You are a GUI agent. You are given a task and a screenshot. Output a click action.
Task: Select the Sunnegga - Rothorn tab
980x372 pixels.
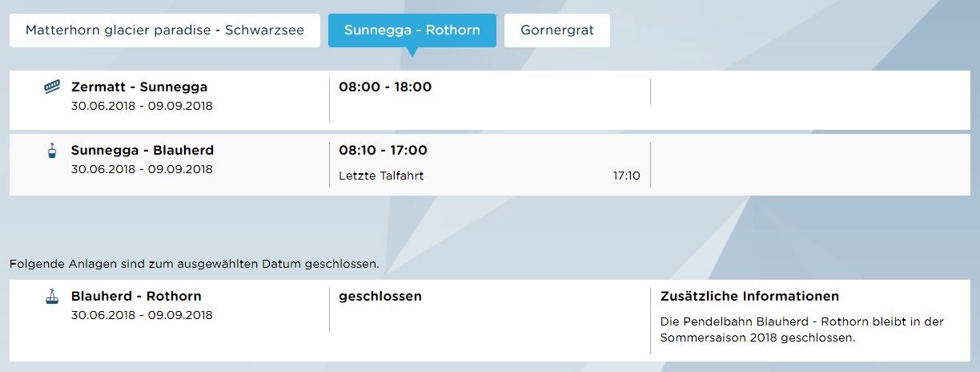412,30
